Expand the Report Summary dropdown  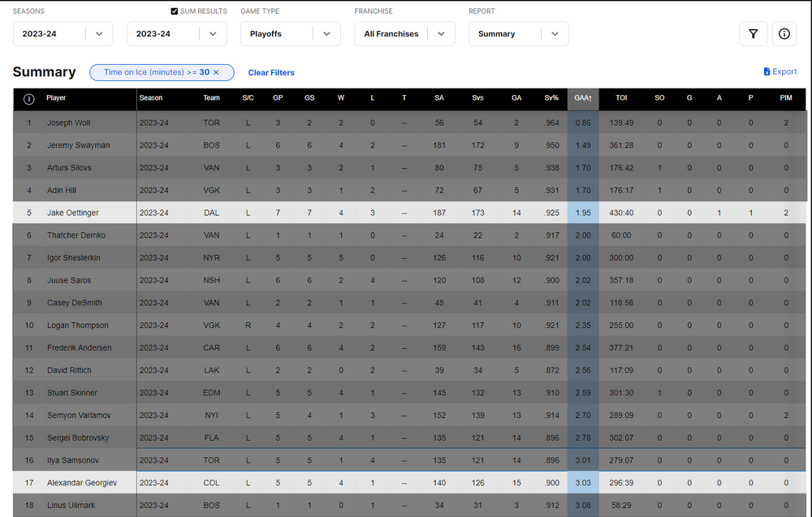tap(518, 34)
